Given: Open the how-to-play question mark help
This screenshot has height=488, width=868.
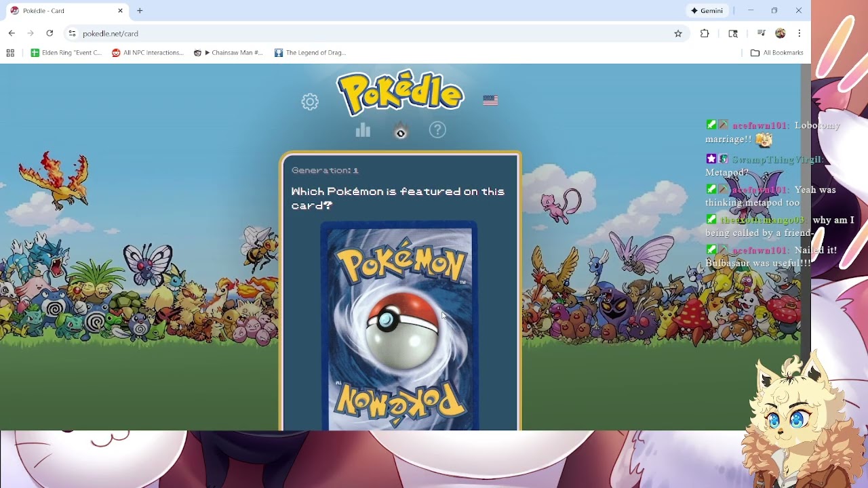Looking at the screenshot, I should [437, 129].
